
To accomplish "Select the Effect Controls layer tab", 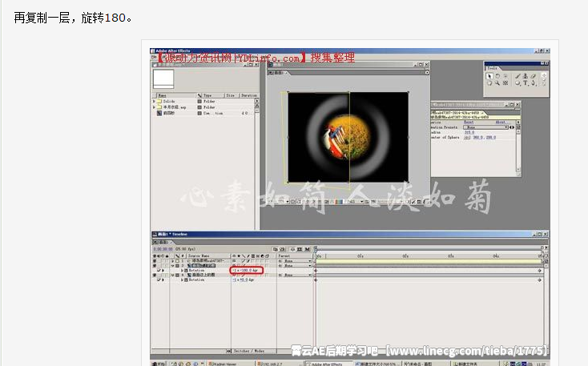I will pyautogui.click(x=457, y=113).
